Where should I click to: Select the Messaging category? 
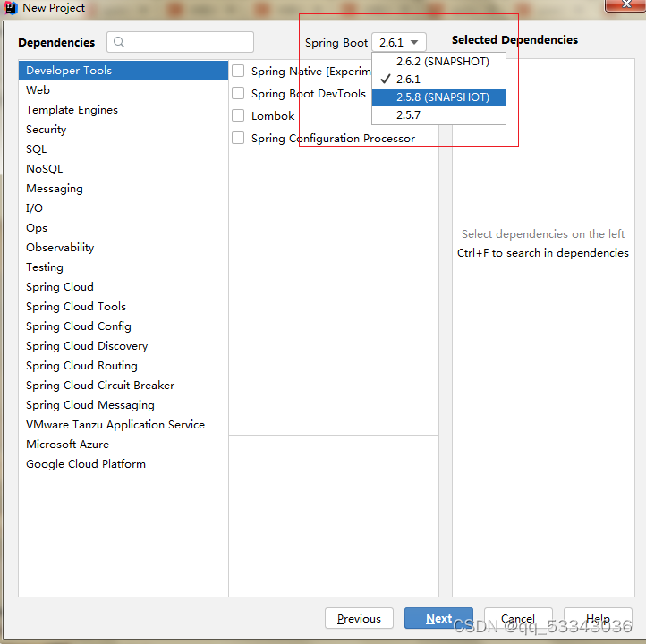[123, 189]
